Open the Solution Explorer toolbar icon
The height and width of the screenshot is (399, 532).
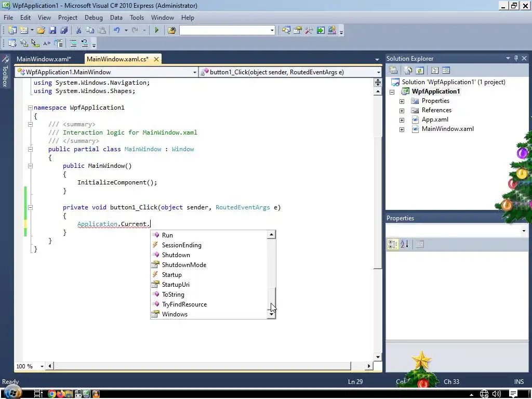click(286, 30)
